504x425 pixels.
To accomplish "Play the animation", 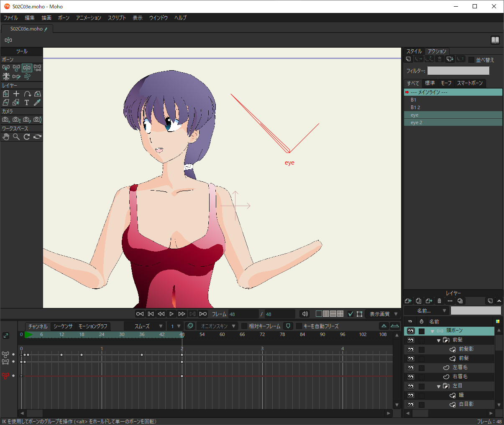I will [171, 314].
